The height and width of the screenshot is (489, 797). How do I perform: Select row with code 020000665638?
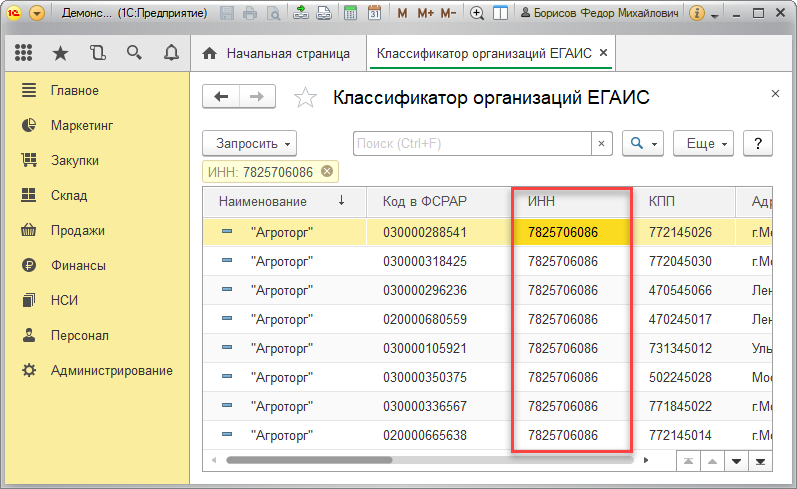(487, 435)
